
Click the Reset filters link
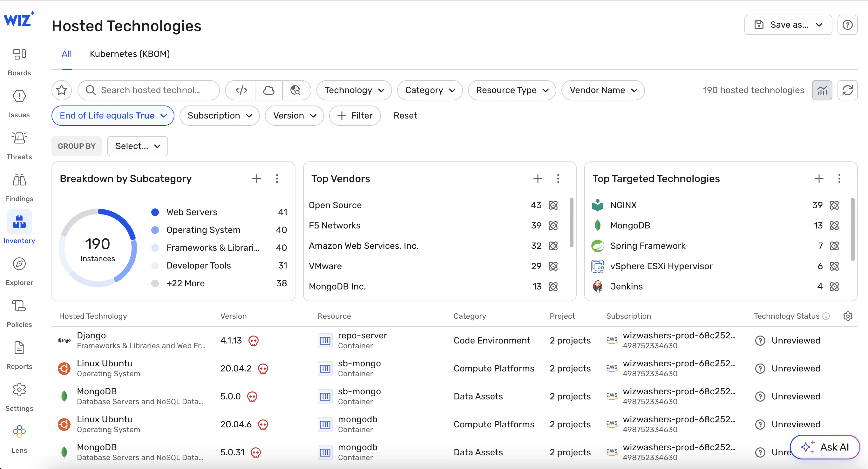tap(405, 116)
